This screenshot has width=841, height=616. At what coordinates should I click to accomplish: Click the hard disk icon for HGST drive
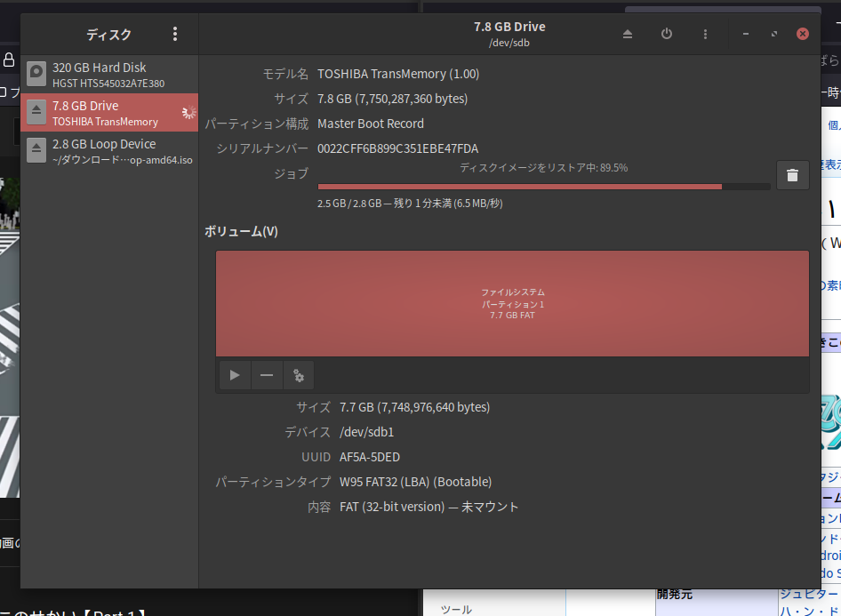coord(36,75)
